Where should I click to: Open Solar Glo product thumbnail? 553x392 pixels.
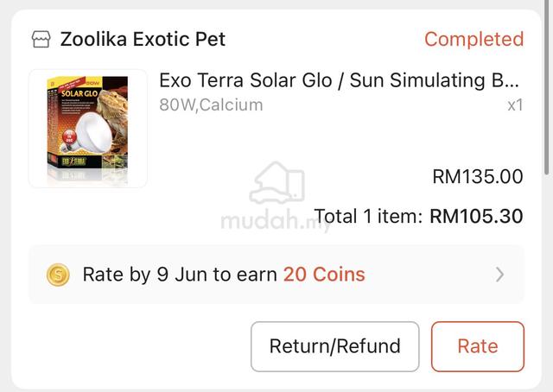tap(88, 129)
